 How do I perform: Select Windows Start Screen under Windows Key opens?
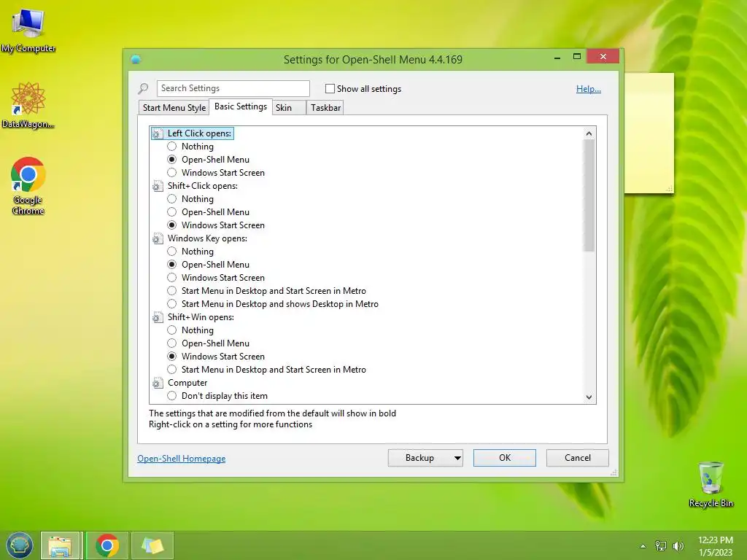(x=172, y=278)
